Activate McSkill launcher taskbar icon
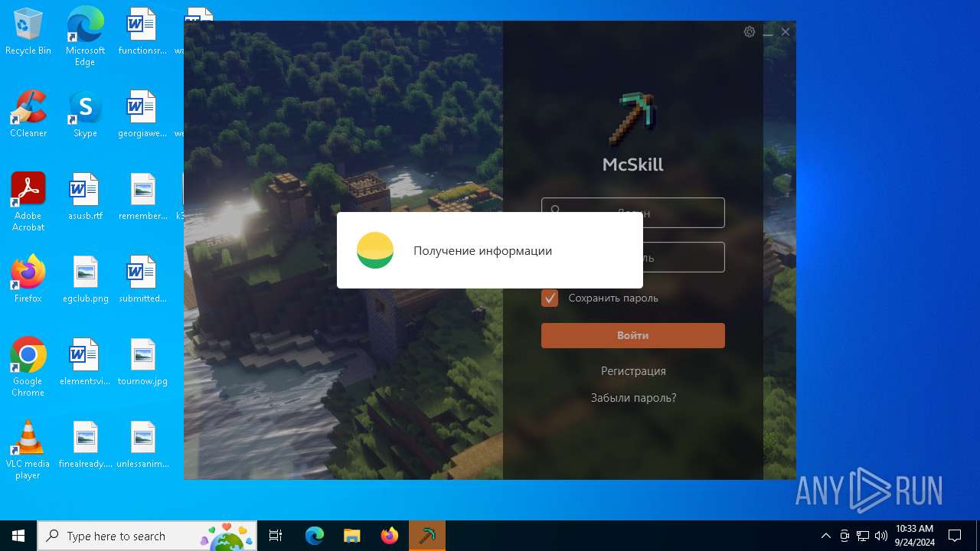Screen dimensions: 980x551 (x=426, y=536)
